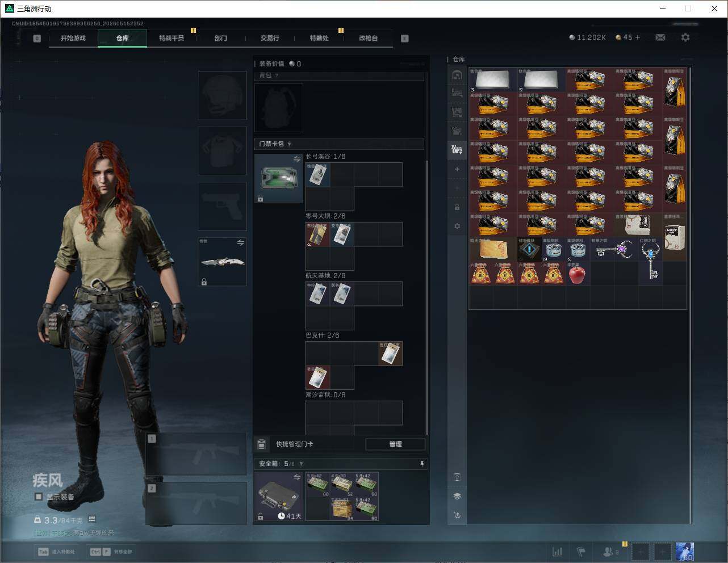Select the red keycard under 零号大坝
The height and width of the screenshot is (563, 728).
(x=318, y=234)
